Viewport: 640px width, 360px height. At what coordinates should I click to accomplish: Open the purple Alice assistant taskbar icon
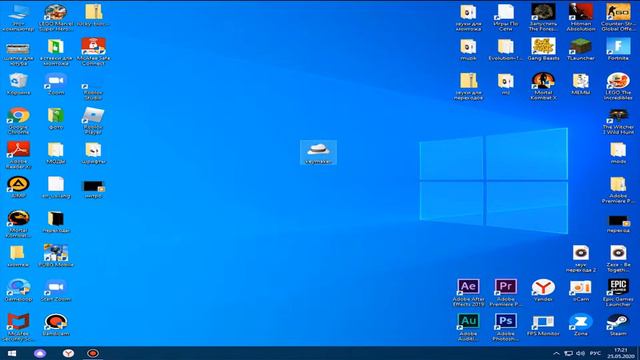pos(40,353)
